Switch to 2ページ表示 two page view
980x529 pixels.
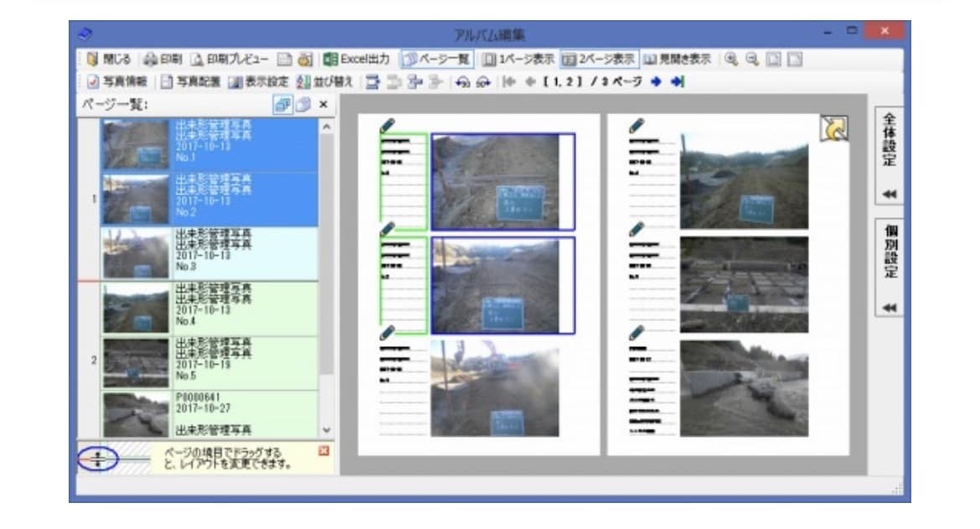[x=599, y=60]
